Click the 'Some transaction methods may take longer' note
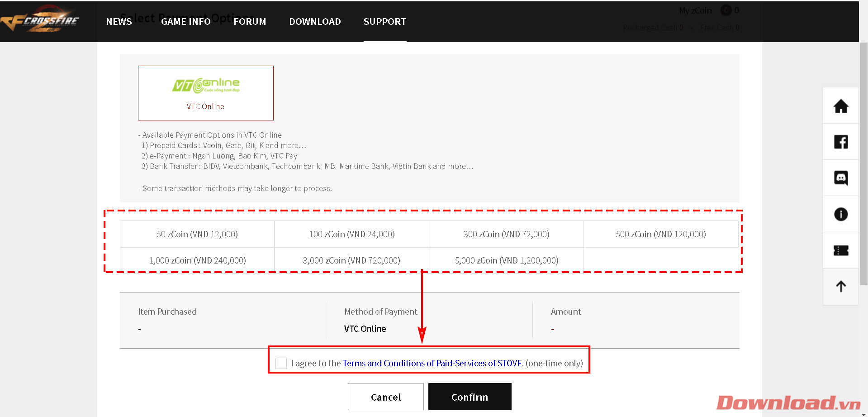 [x=235, y=188]
